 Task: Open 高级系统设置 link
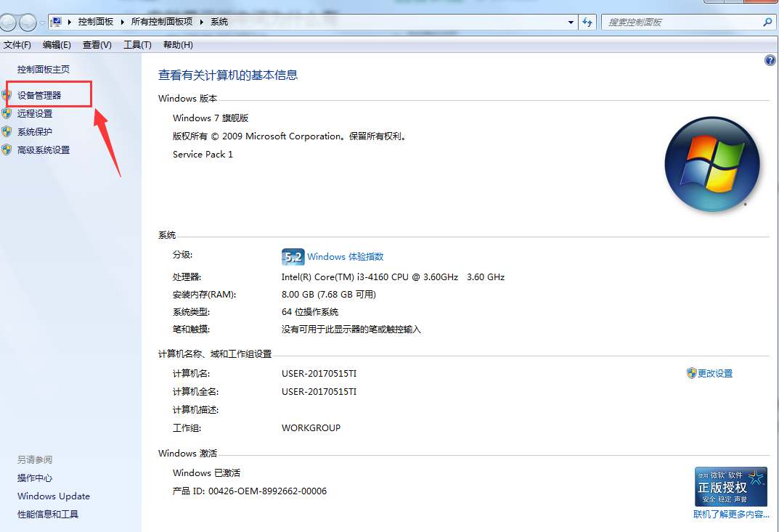coord(44,150)
